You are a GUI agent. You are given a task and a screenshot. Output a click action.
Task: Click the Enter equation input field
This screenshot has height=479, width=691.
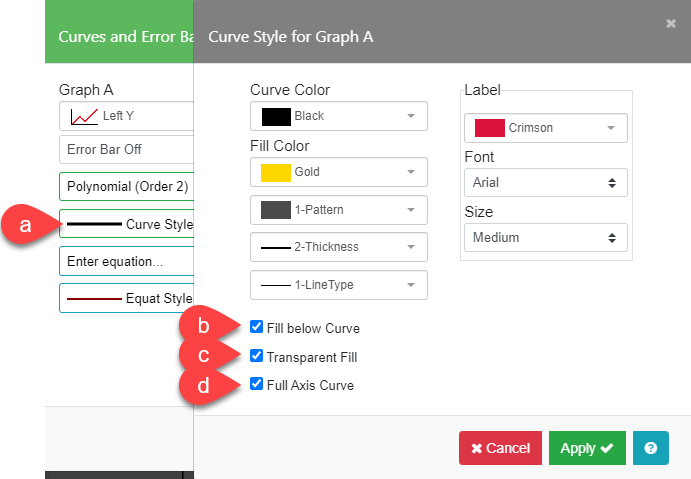click(x=125, y=261)
